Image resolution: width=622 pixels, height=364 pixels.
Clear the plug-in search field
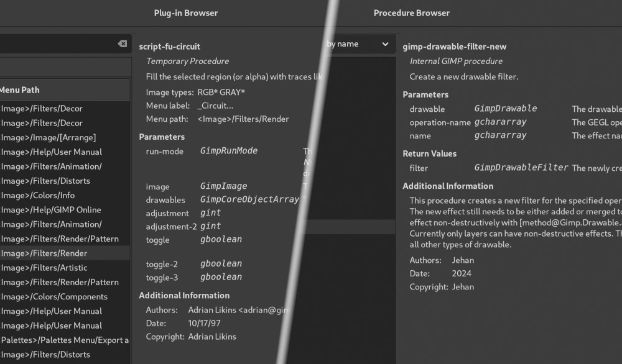123,43
